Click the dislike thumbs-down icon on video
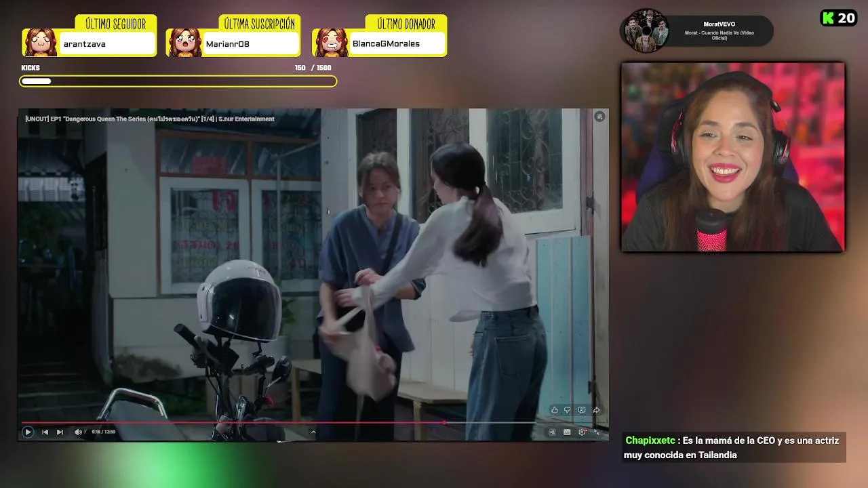Image resolution: width=868 pixels, height=488 pixels. pyautogui.click(x=568, y=410)
